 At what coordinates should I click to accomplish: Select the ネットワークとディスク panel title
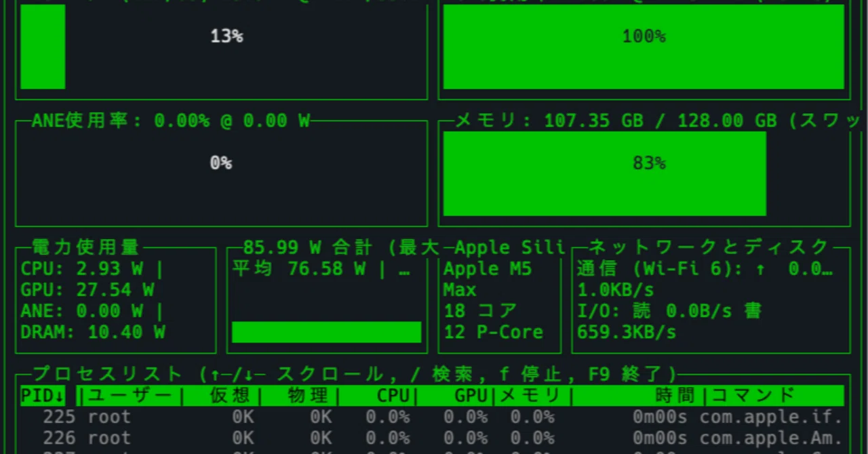[709, 247]
